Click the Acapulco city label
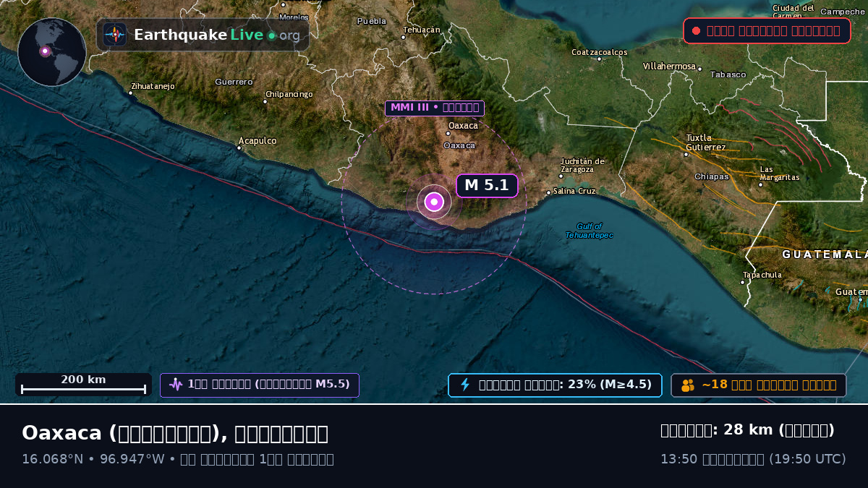The width and height of the screenshot is (868, 488). pos(258,141)
